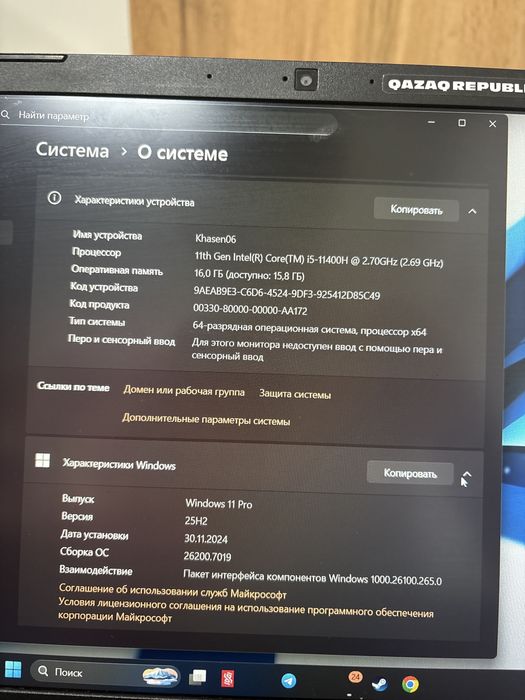Maximize the Settings window
This screenshot has height=700, width=525.
[x=462, y=122]
